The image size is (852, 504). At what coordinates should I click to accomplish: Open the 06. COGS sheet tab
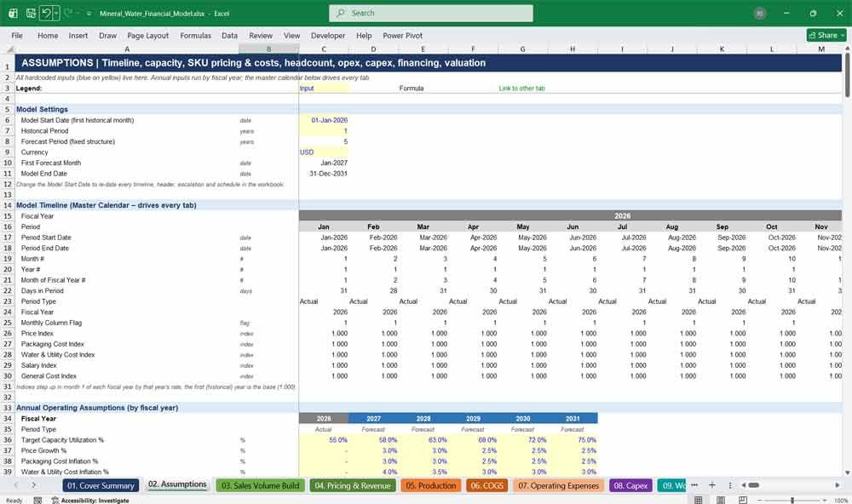tap(486, 485)
